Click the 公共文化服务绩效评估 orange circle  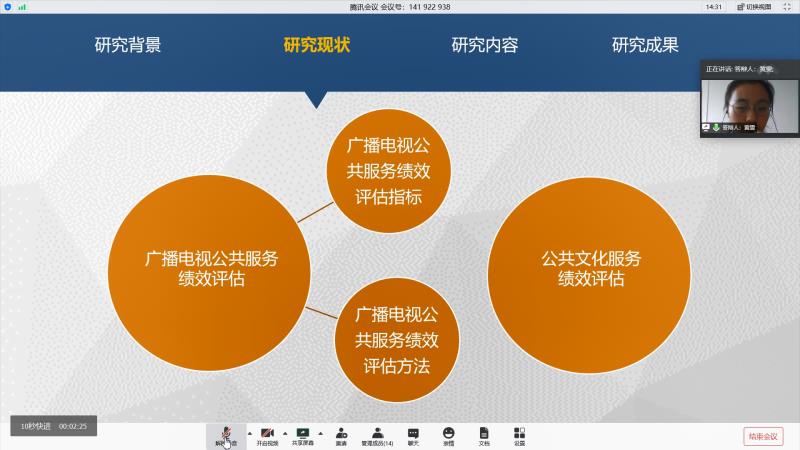pyautogui.click(x=590, y=269)
